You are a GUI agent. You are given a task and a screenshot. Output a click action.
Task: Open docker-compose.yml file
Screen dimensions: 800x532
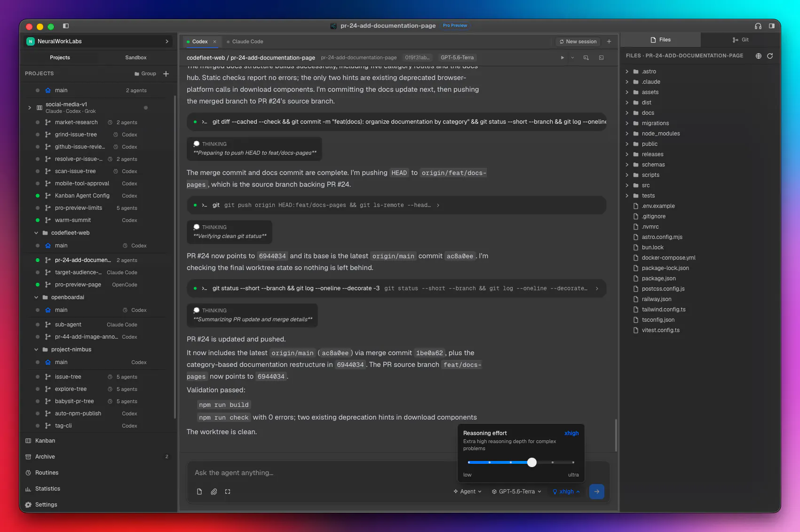coord(668,258)
